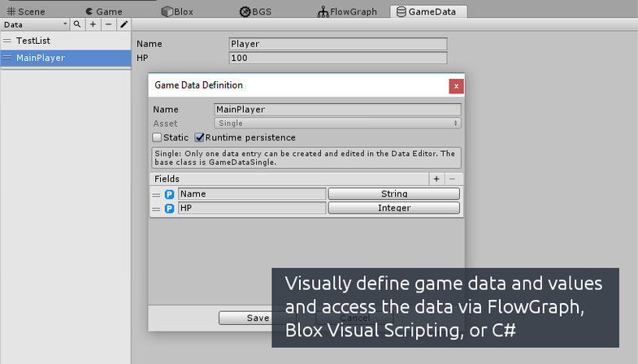Toggle the P property icon for Name field

(x=169, y=194)
